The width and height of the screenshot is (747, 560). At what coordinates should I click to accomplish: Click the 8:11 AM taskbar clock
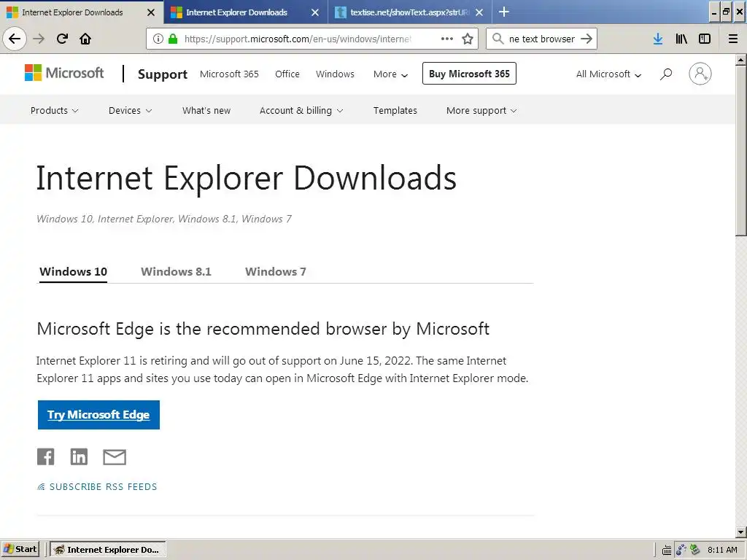pyautogui.click(x=722, y=550)
